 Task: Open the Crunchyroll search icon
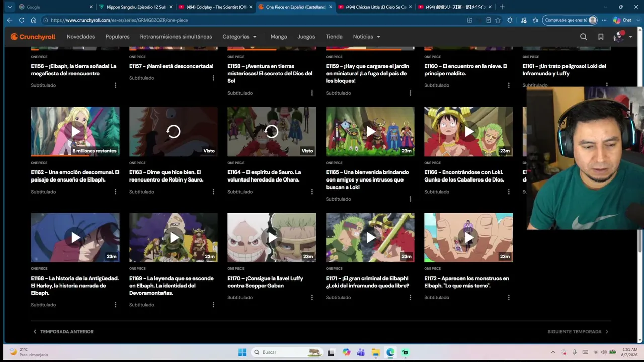click(583, 37)
